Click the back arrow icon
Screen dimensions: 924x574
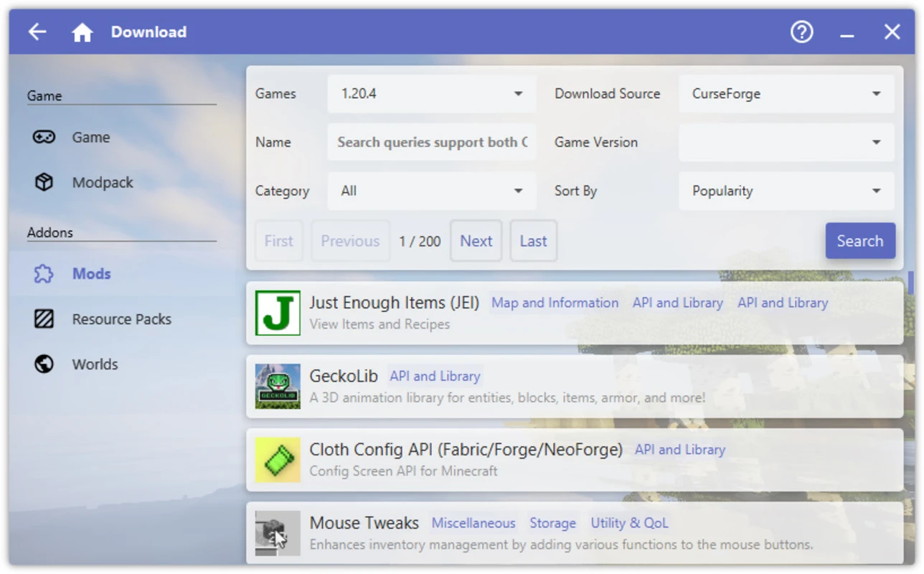tap(37, 32)
